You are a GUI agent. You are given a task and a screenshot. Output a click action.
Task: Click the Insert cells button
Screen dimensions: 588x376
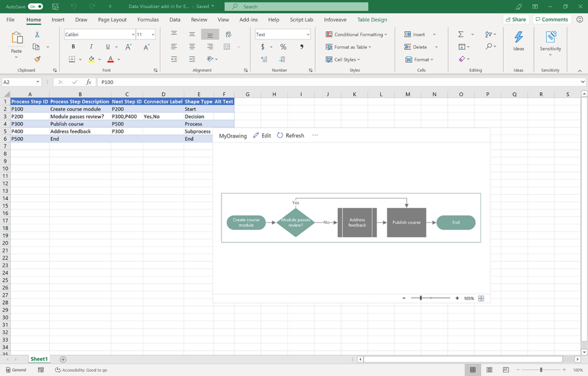tap(415, 35)
